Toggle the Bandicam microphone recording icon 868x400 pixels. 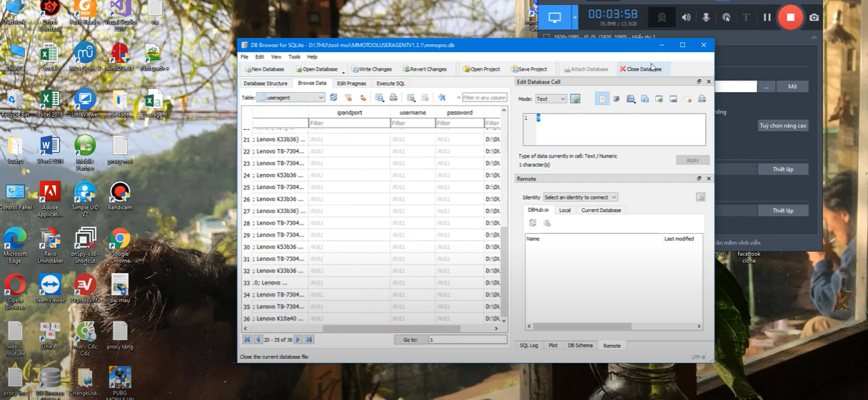[706, 17]
